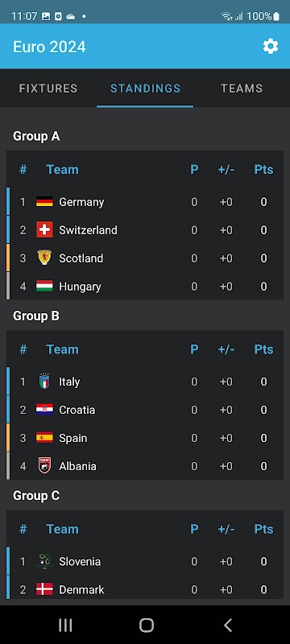Tap the Switzerland flag icon
This screenshot has height=644, width=290.
point(44,229)
